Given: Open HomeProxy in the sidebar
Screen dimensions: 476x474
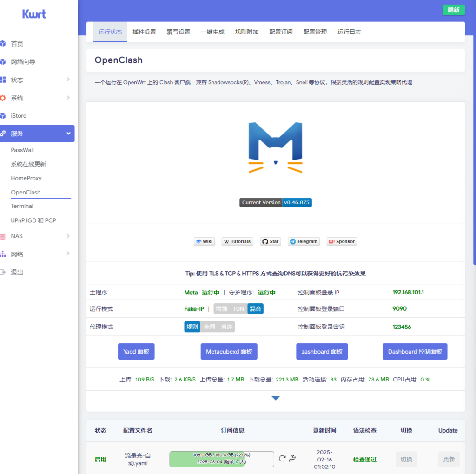Looking at the screenshot, I should click(x=26, y=178).
